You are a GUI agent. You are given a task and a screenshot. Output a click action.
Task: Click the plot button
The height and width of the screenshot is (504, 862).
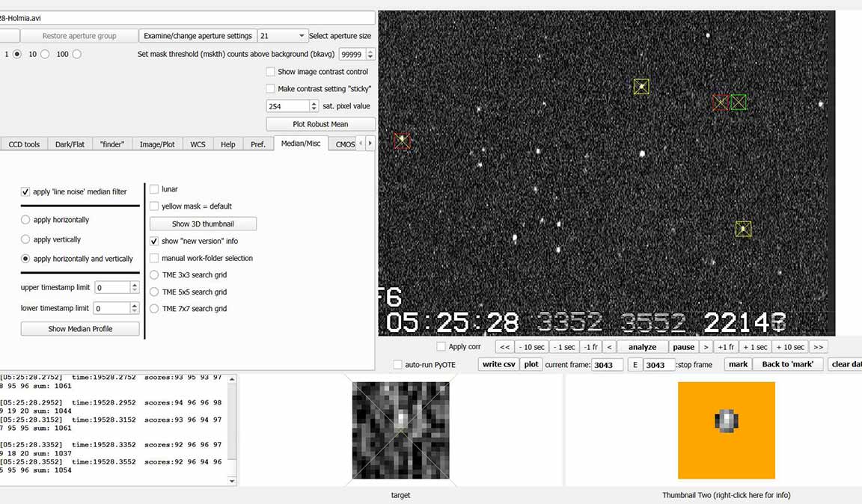click(531, 364)
